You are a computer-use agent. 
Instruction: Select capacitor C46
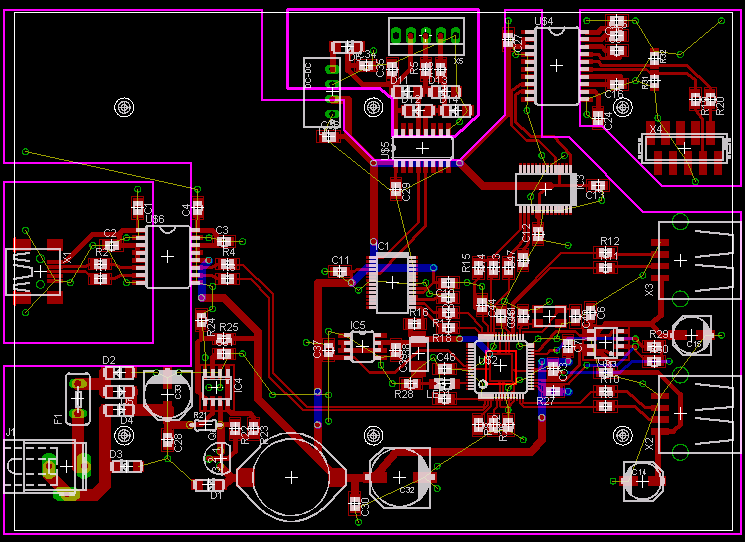pos(445,369)
